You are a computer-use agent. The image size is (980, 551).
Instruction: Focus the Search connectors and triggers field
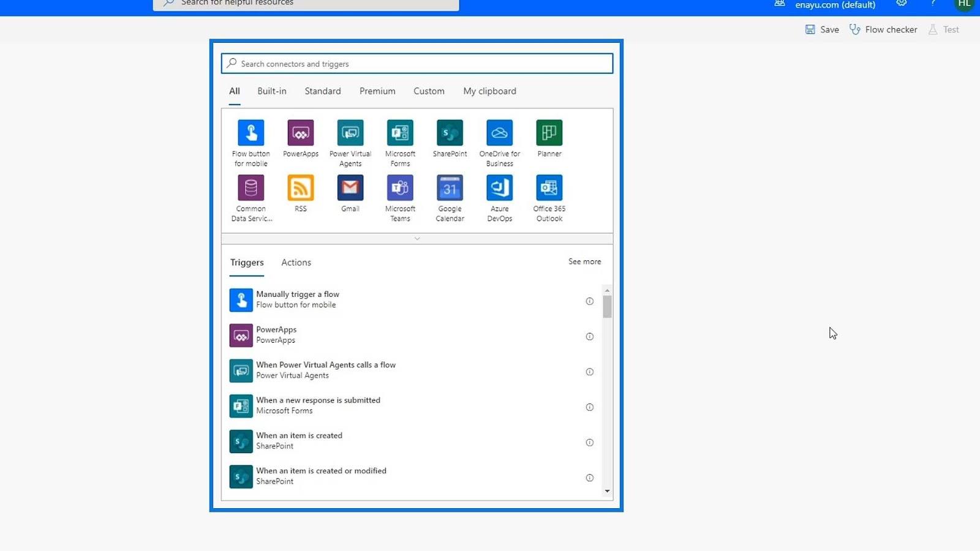click(x=417, y=64)
